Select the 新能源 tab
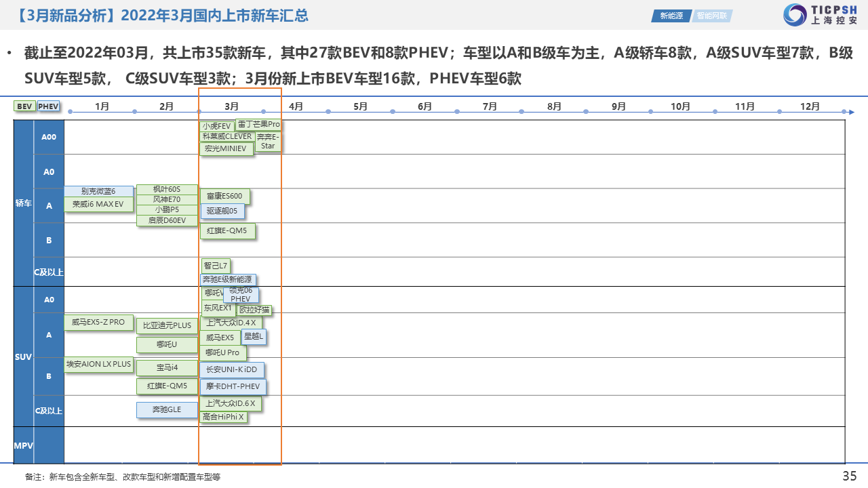 click(671, 16)
